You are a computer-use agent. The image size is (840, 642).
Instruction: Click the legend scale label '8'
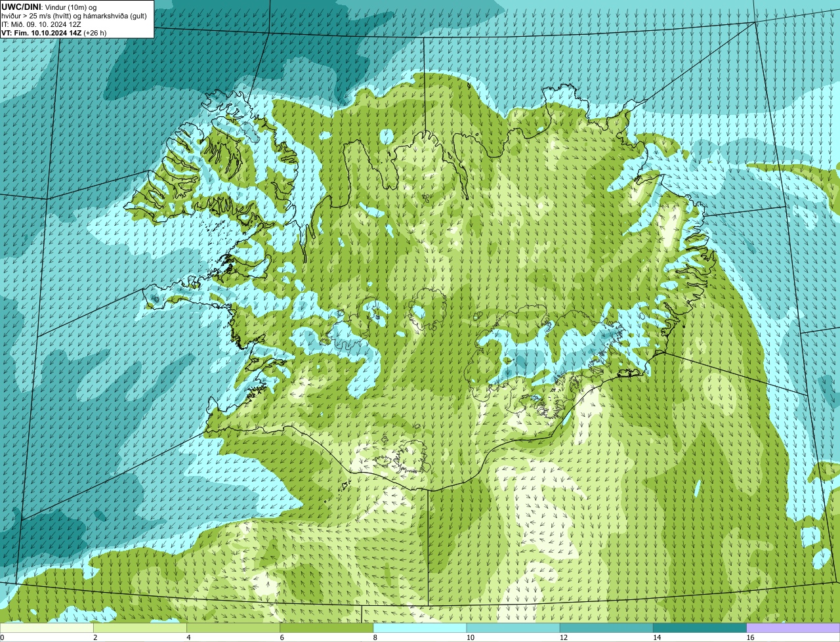click(x=375, y=637)
